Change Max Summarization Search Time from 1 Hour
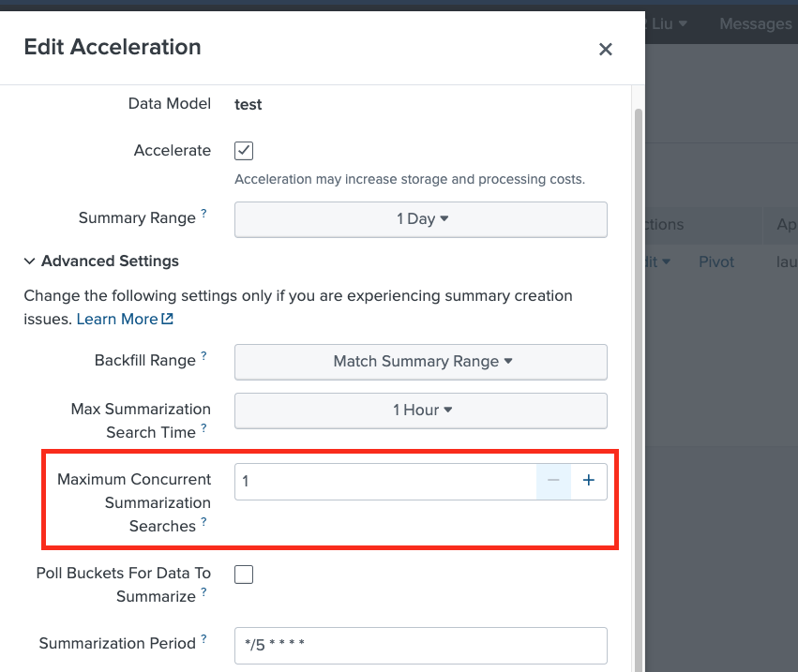 420,410
